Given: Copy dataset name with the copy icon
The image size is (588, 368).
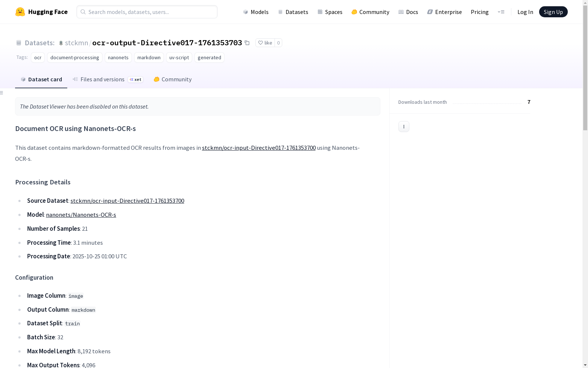Looking at the screenshot, I should [x=247, y=43].
